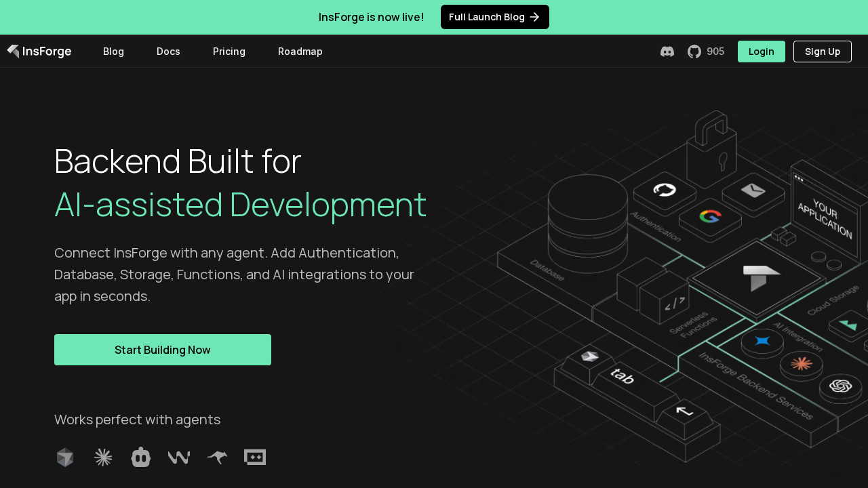Open the Discord icon in the navbar
The width and height of the screenshot is (868, 488).
(667, 51)
